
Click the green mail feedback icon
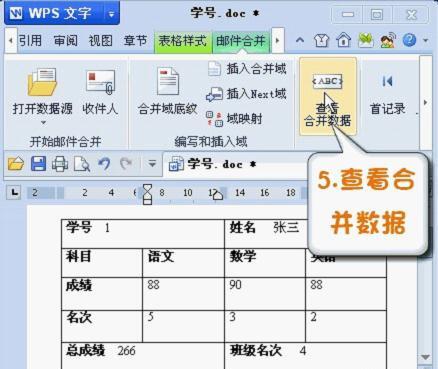click(366, 40)
